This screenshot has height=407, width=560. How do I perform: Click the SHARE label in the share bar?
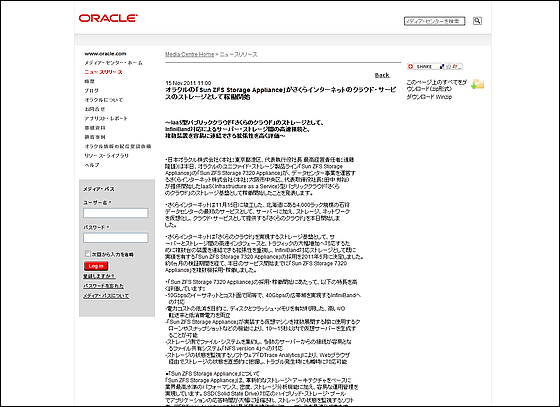coord(424,67)
